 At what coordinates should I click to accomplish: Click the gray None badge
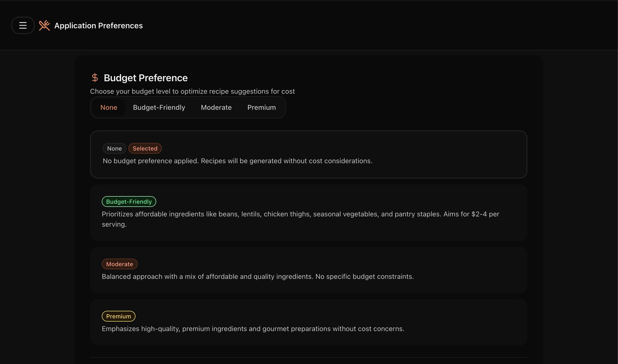(x=114, y=148)
